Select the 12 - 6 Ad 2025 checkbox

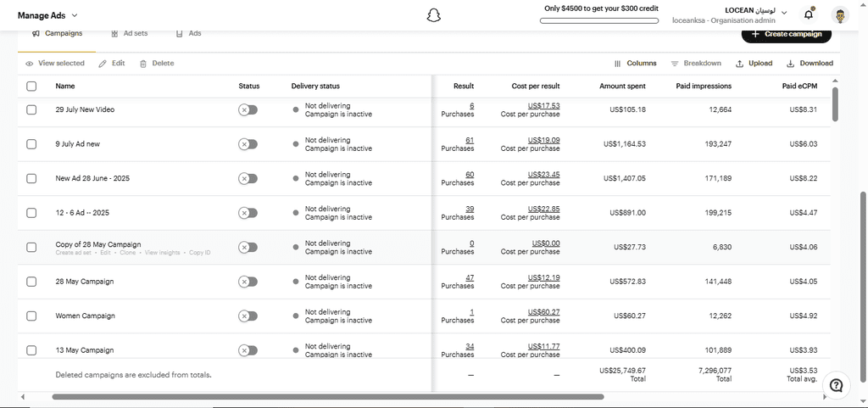point(31,213)
